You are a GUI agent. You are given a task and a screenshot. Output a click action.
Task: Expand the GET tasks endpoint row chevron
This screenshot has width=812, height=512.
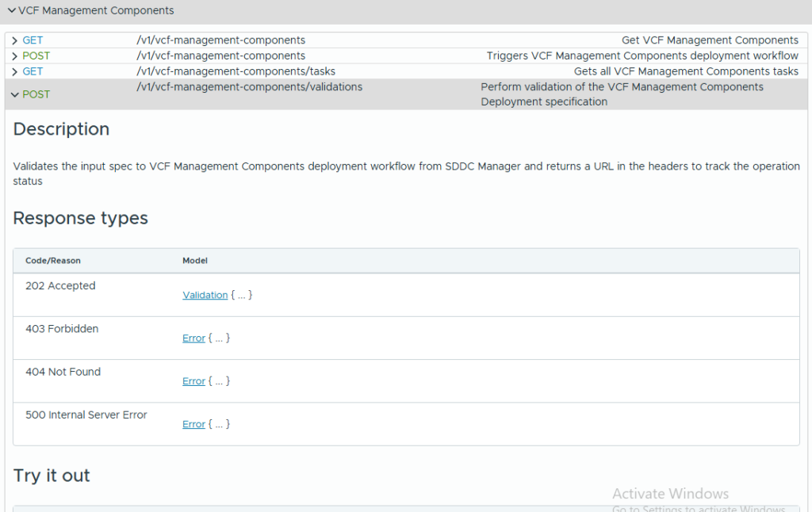click(x=14, y=72)
